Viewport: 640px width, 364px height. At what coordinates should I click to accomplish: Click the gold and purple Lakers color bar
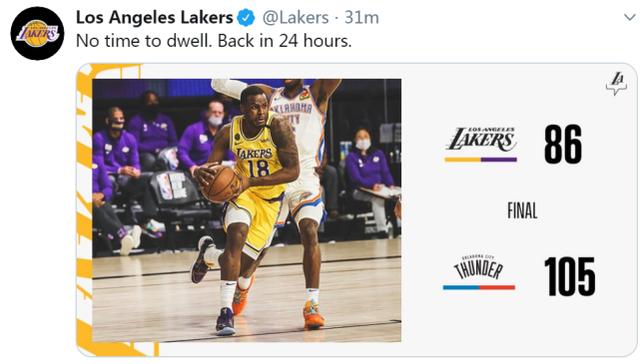tap(481, 160)
